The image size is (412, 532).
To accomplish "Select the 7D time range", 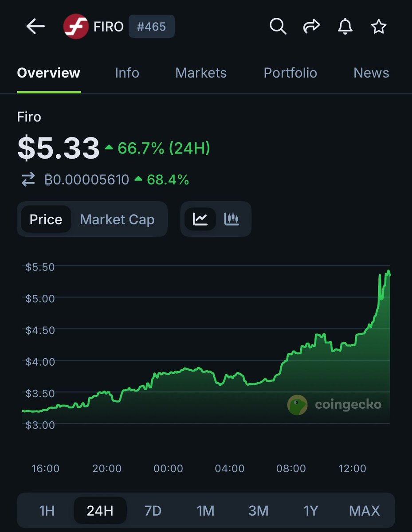I will click(x=153, y=511).
